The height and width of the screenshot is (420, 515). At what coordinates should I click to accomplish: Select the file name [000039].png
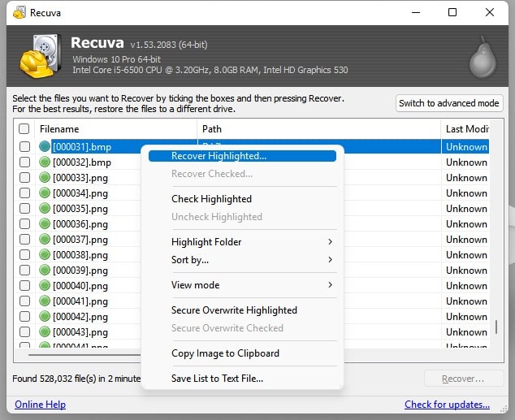click(x=80, y=271)
